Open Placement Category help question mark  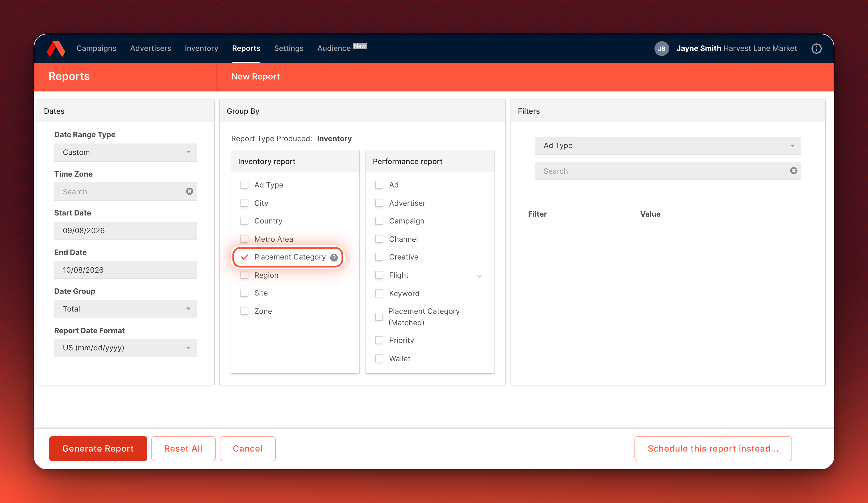(x=334, y=258)
